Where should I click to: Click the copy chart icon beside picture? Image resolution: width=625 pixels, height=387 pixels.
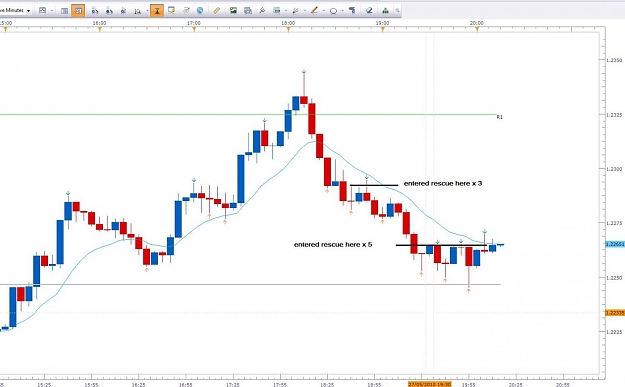248,11
